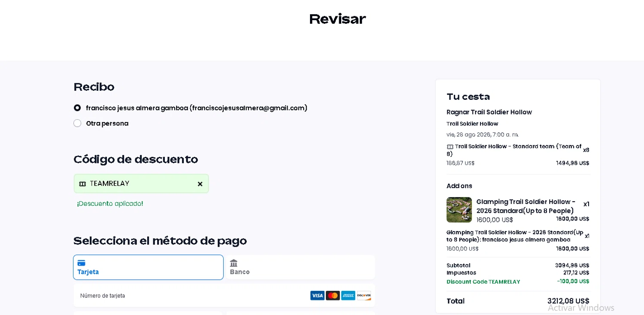Click the Visa card logo

tap(317, 296)
